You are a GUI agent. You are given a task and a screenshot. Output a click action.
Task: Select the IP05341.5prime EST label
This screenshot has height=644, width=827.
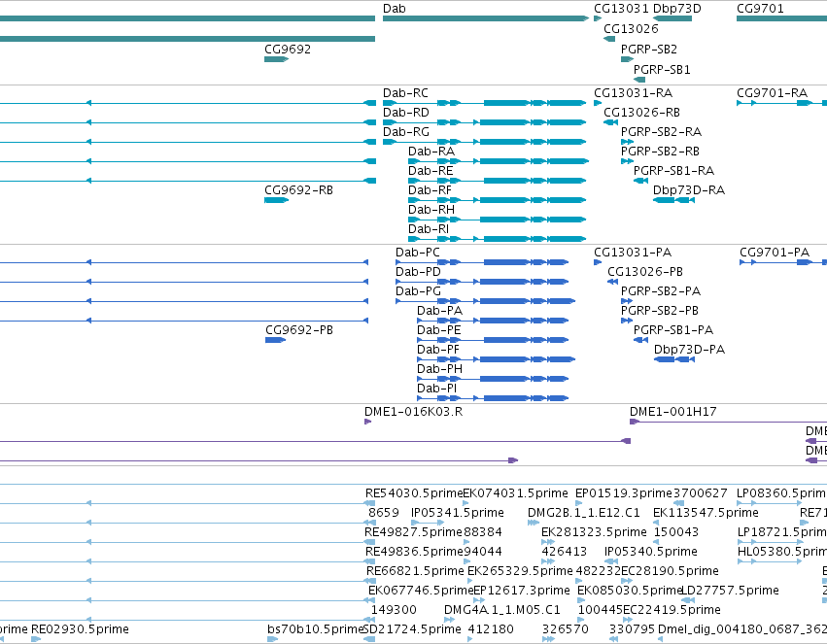pyautogui.click(x=458, y=513)
